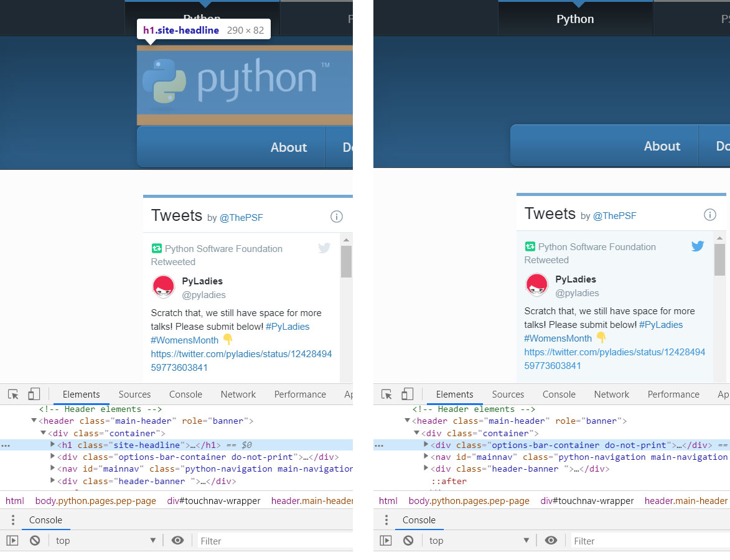Click Python top tab on right page

576,19
